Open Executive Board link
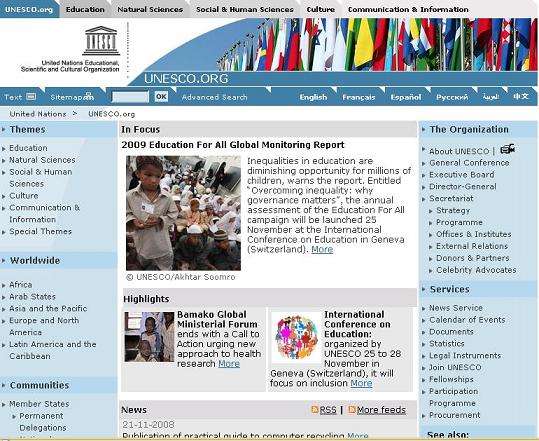 click(461, 175)
